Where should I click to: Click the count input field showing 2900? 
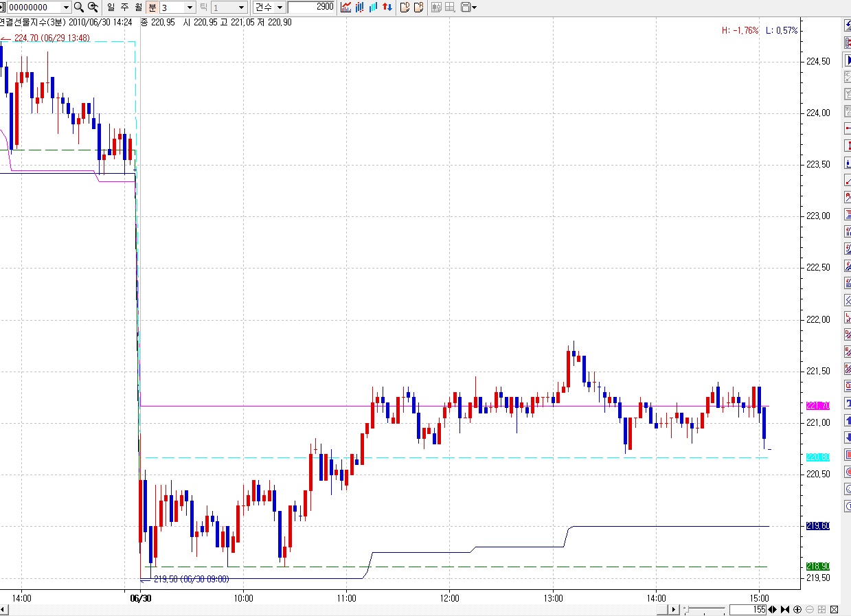click(x=311, y=8)
